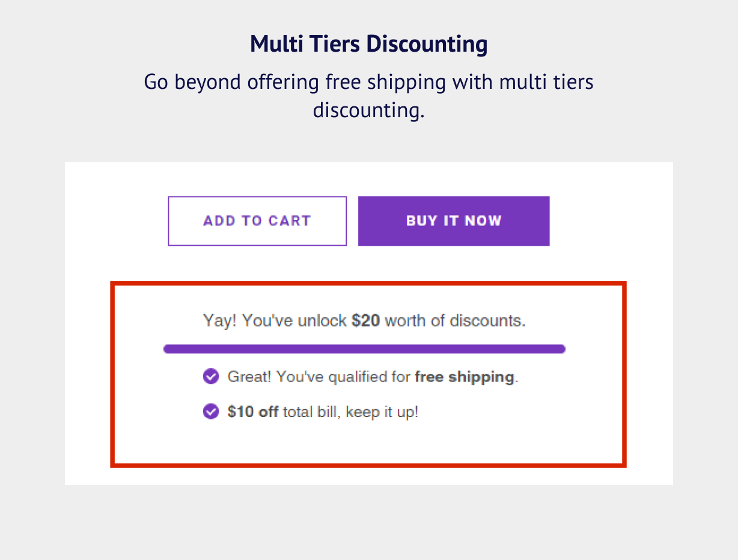Click the 'total bill, keep it up!' text
This screenshot has width=738, height=560.
[x=350, y=413]
